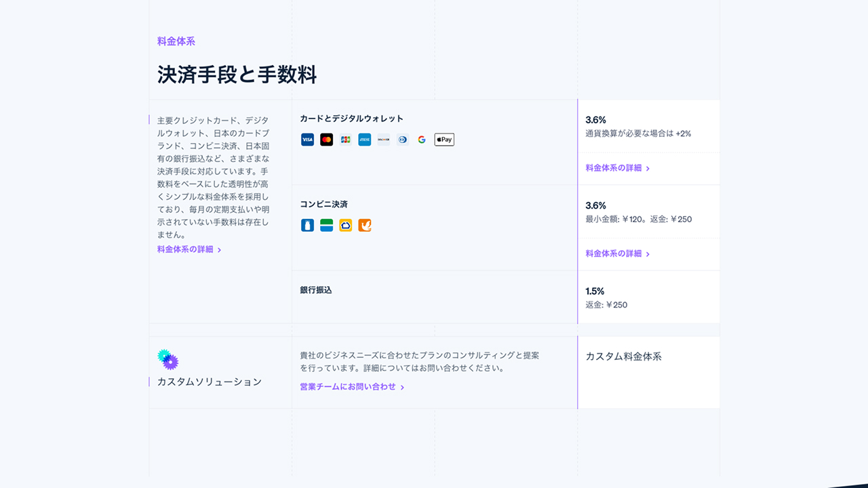This screenshot has height=488, width=868.
Task: Click the American Express icon
Action: coord(364,139)
